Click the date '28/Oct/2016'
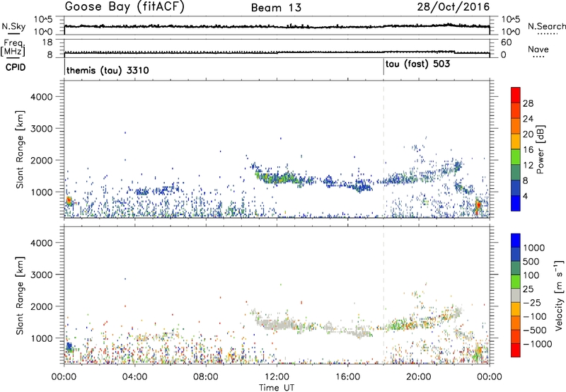The height and width of the screenshot is (392, 566). (x=454, y=7)
